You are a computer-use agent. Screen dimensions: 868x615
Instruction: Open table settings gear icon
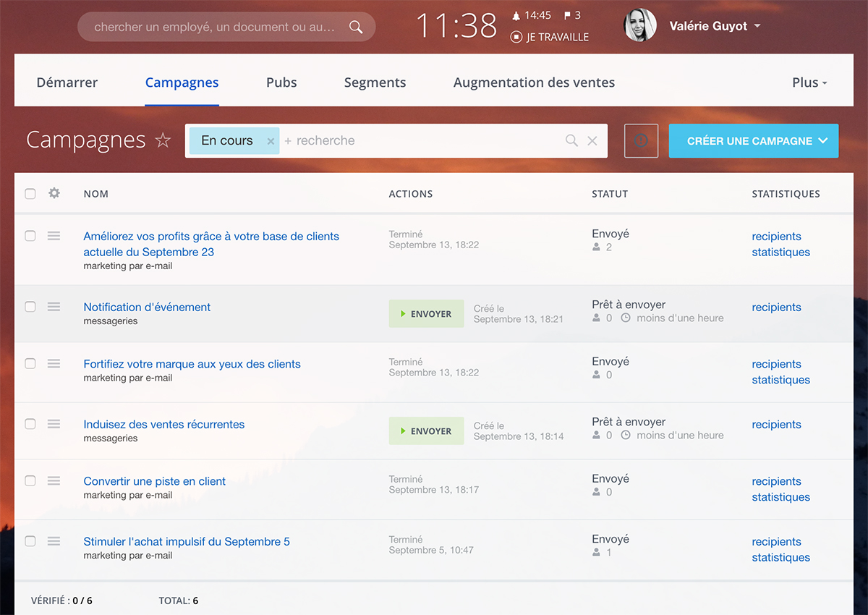tap(54, 193)
